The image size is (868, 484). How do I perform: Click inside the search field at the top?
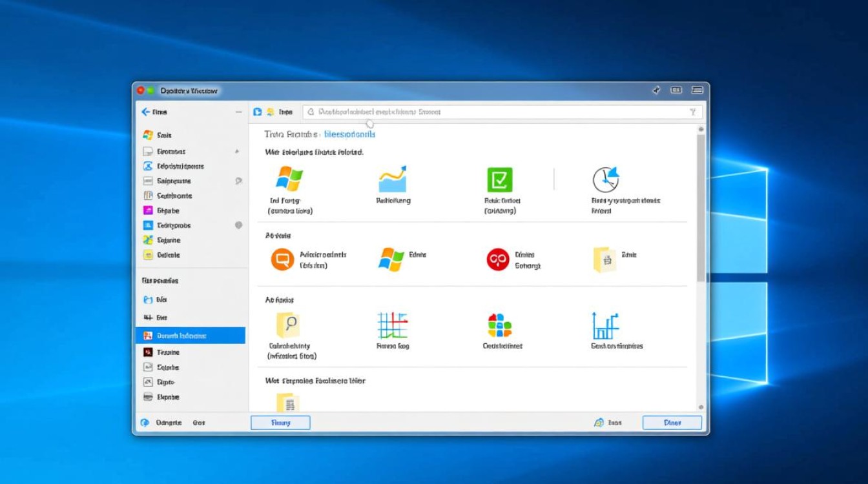click(497, 112)
